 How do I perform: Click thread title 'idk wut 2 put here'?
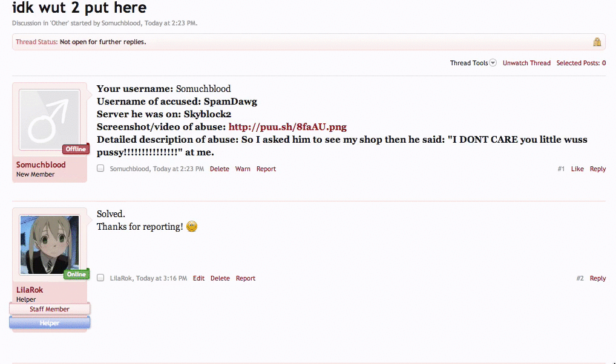click(79, 7)
